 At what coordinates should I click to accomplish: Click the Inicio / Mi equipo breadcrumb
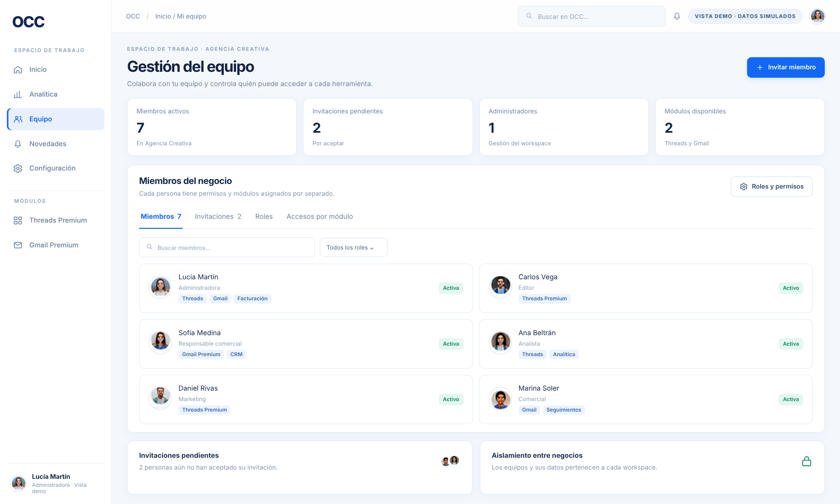pyautogui.click(x=181, y=16)
